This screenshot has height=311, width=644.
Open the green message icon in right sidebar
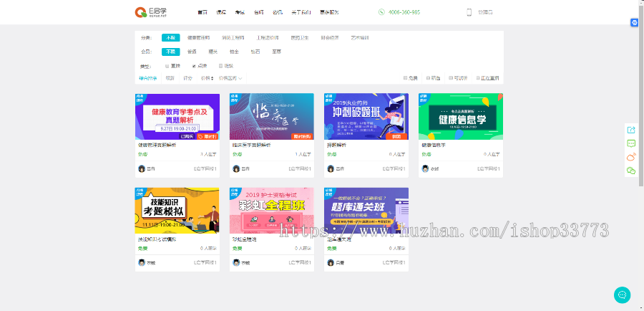631,143
